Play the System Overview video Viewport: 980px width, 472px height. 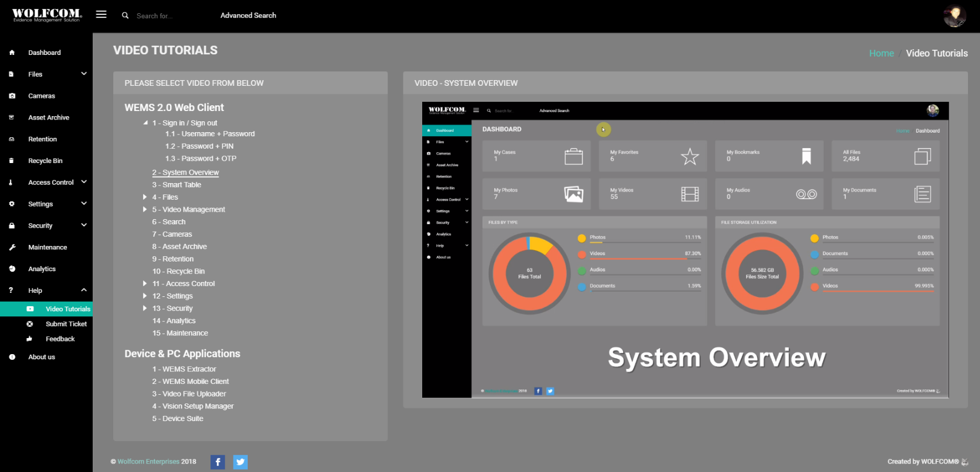point(685,249)
